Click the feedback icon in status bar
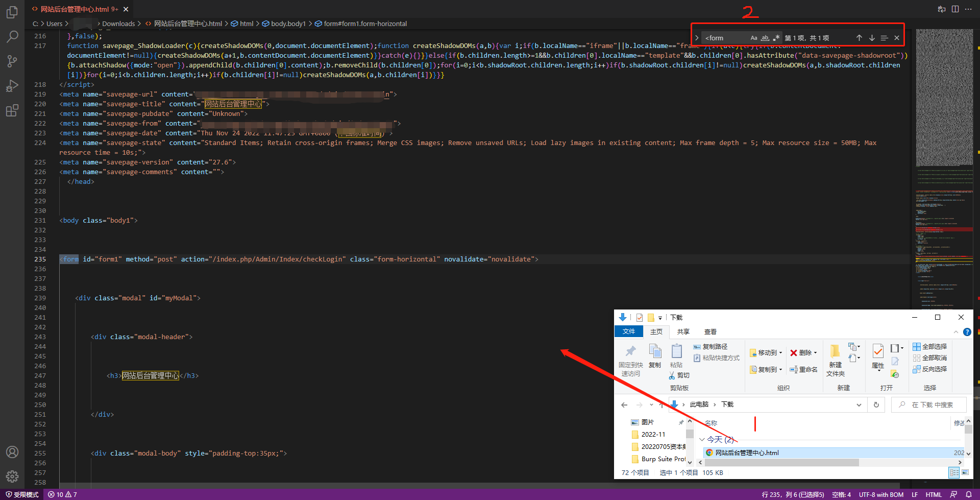The height and width of the screenshot is (500, 980). click(953, 494)
